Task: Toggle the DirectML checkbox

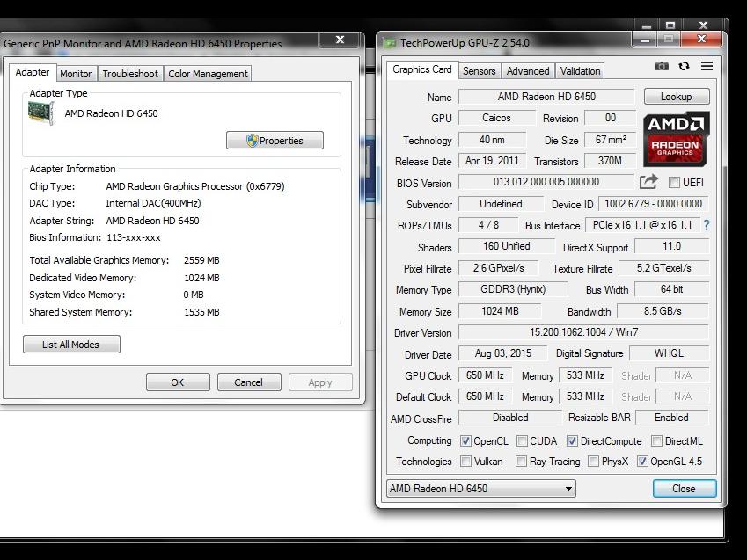Action: pos(656,441)
